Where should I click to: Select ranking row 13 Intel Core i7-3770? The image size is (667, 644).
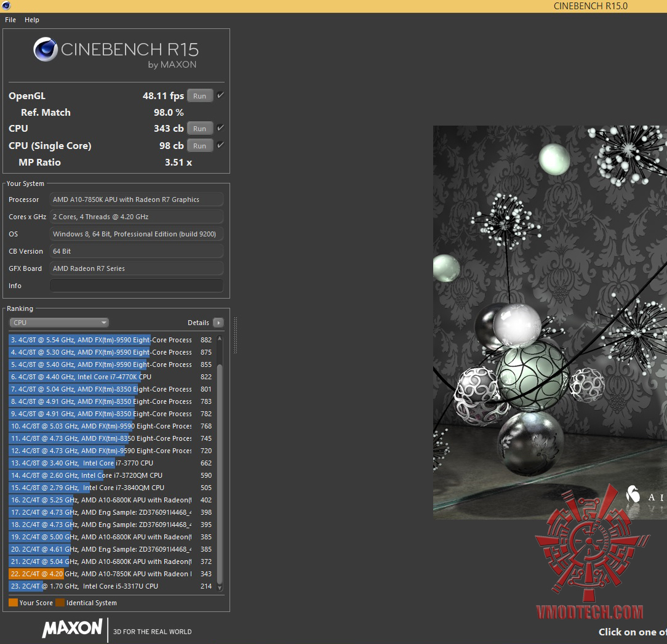[x=111, y=463]
